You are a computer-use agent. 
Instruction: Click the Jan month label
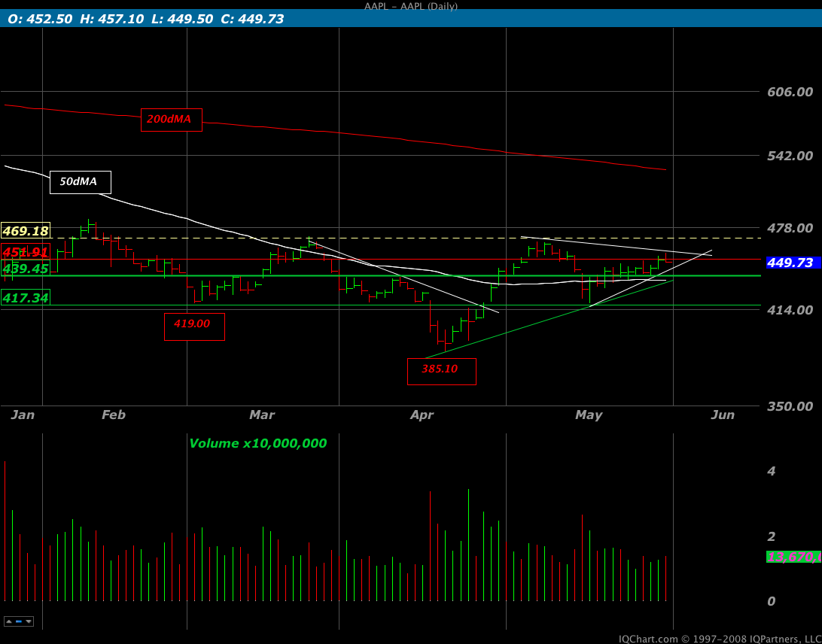pyautogui.click(x=23, y=415)
